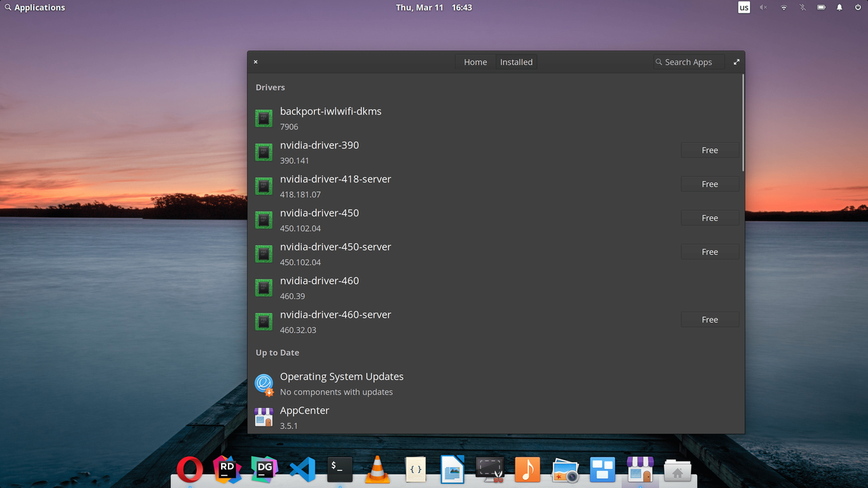Open the Code text editor in dock
Viewport: 868px width, 488px height.
point(416,469)
